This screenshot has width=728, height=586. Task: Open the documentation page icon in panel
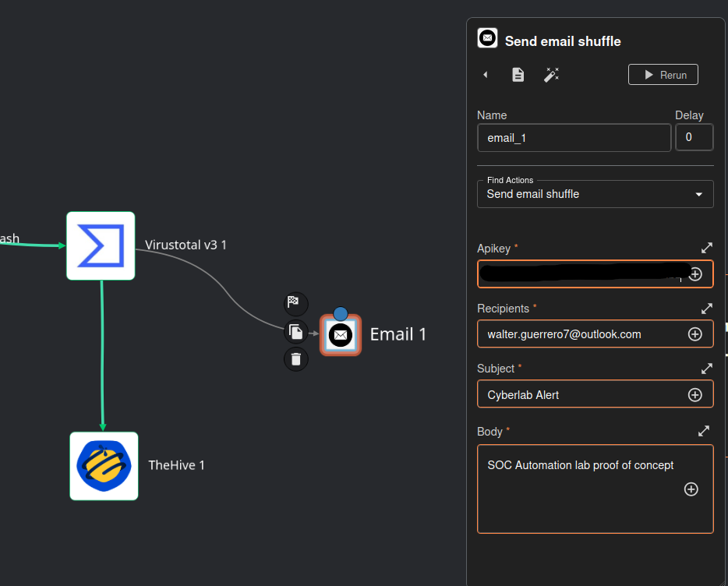pos(518,75)
